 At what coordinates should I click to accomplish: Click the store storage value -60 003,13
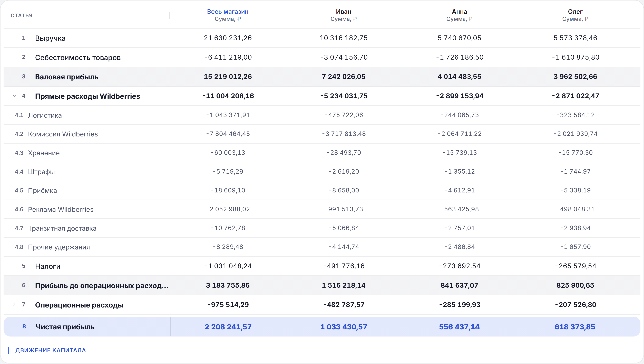tap(228, 153)
